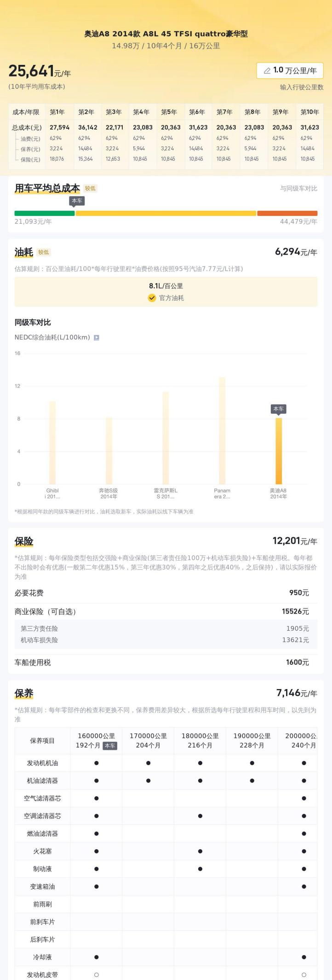Tap the 较低 tag beside 用车平均总成本
The width and height of the screenshot is (332, 980).
(x=90, y=188)
